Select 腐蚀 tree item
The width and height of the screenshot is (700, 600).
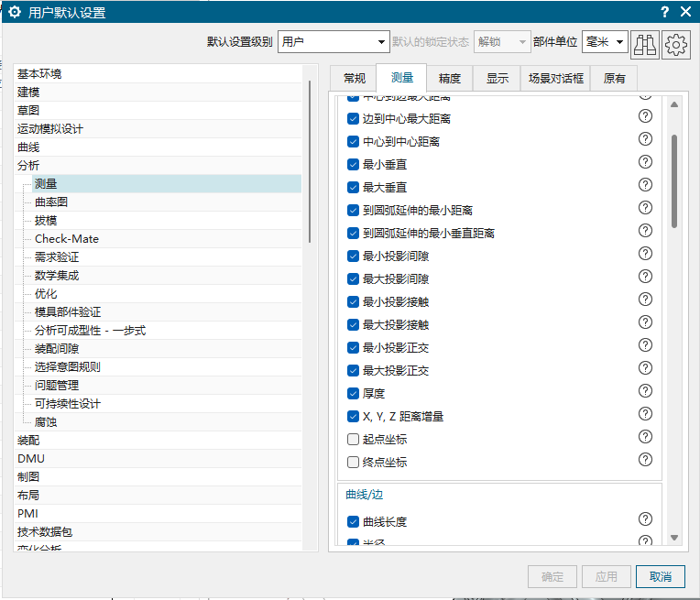point(167,422)
